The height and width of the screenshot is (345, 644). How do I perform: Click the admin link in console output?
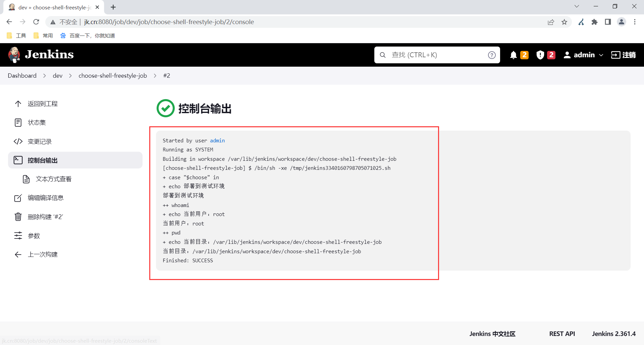[x=217, y=141]
